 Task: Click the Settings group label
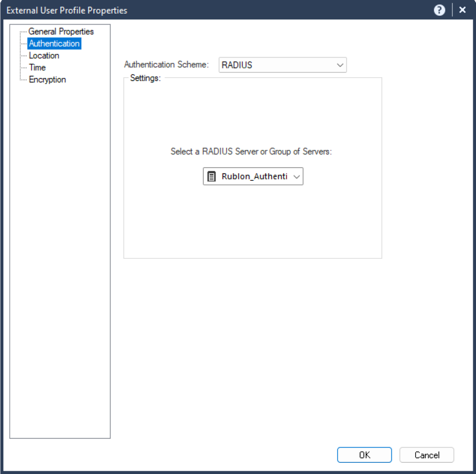click(145, 78)
